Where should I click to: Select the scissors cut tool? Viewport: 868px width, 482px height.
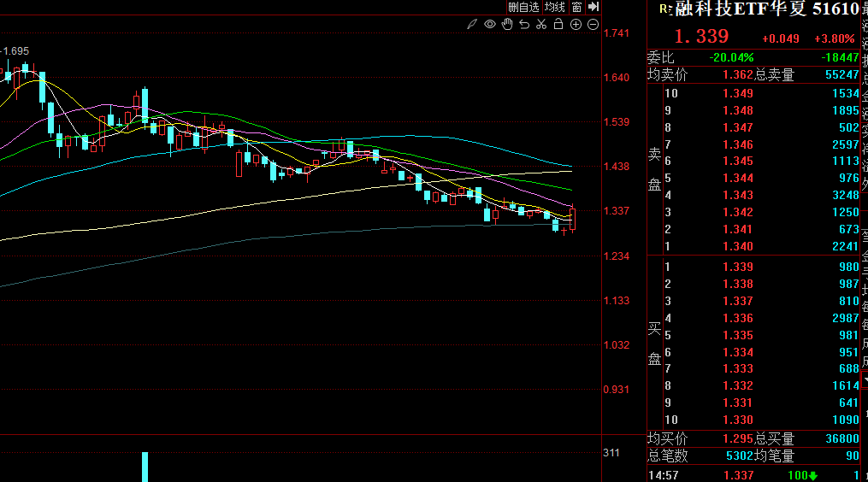tap(541, 25)
